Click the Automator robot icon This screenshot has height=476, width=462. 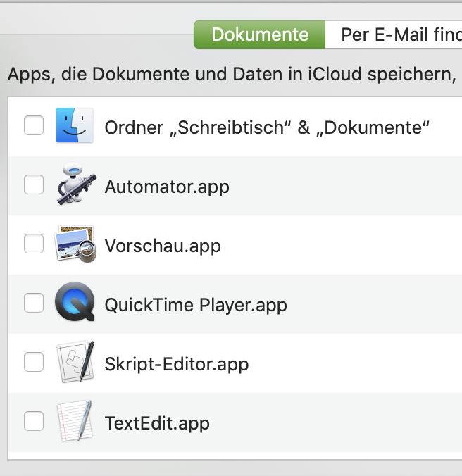click(x=77, y=184)
